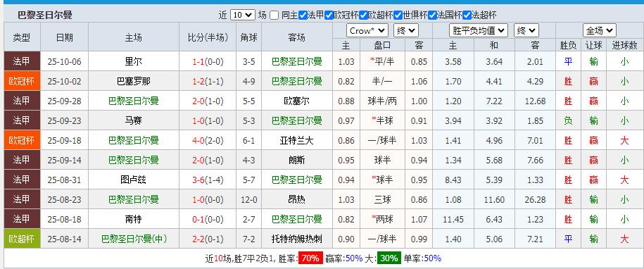Click the 胜负 column header
The width and height of the screenshot is (644, 269).
[568, 45]
